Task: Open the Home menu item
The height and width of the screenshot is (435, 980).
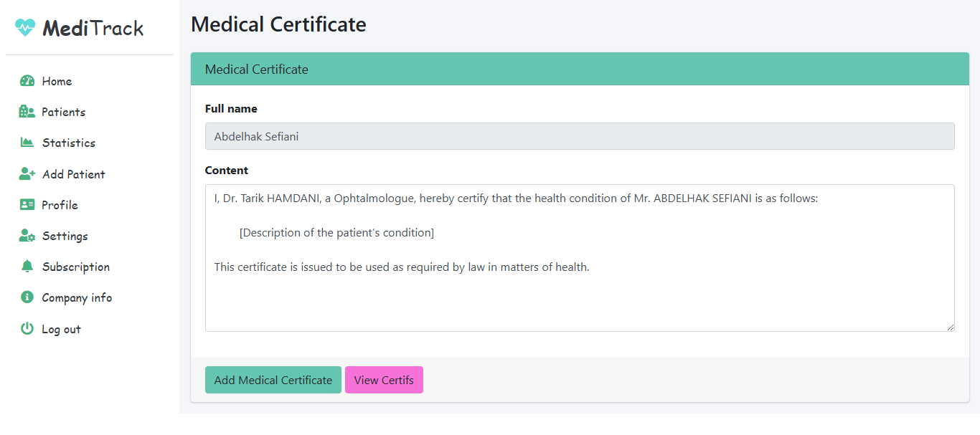Action: tap(57, 81)
